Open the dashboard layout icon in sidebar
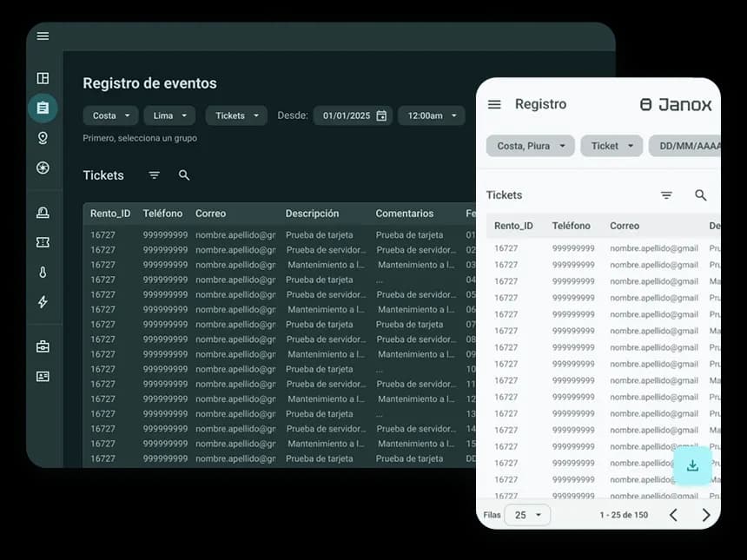The height and width of the screenshot is (560, 747). tap(43, 78)
